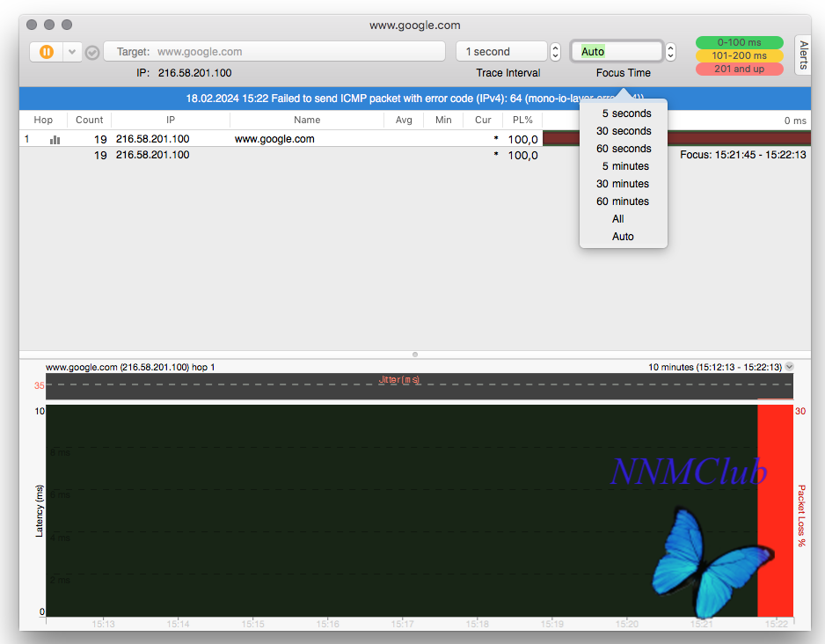Sort by the Count column header

90,120
